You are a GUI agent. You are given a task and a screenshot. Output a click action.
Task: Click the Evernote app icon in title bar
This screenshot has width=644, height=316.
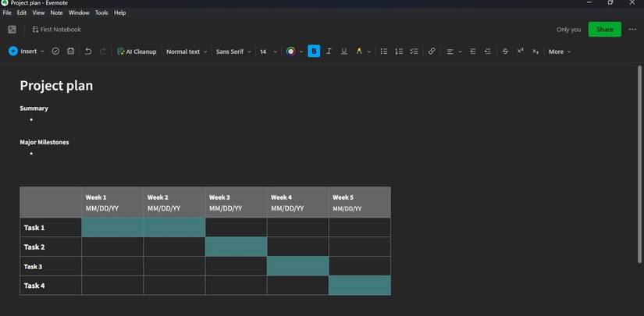click(5, 3)
